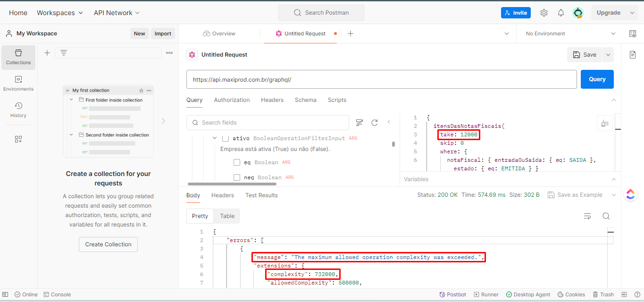Open the Runner in status bar
The width and height of the screenshot is (644, 302).
click(x=486, y=294)
